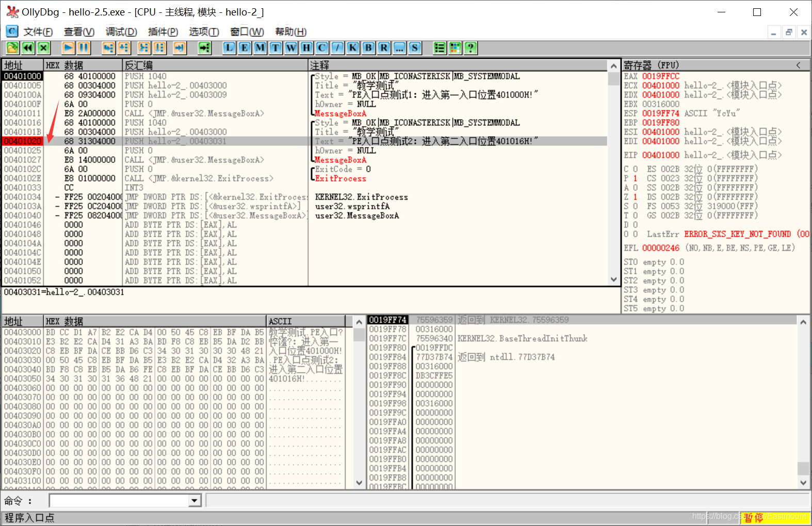The width and height of the screenshot is (812, 526).
Task: Click disassembly scrollbar down arrow
Action: 613,280
